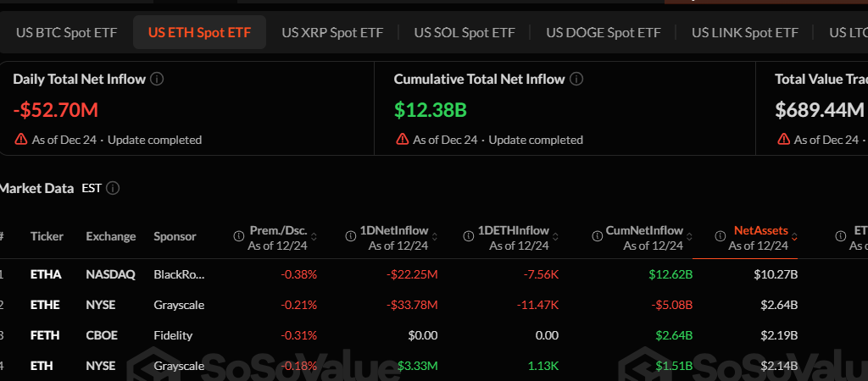Click info icon before CumNetInflow column
This screenshot has width=868, height=381.
(x=597, y=235)
